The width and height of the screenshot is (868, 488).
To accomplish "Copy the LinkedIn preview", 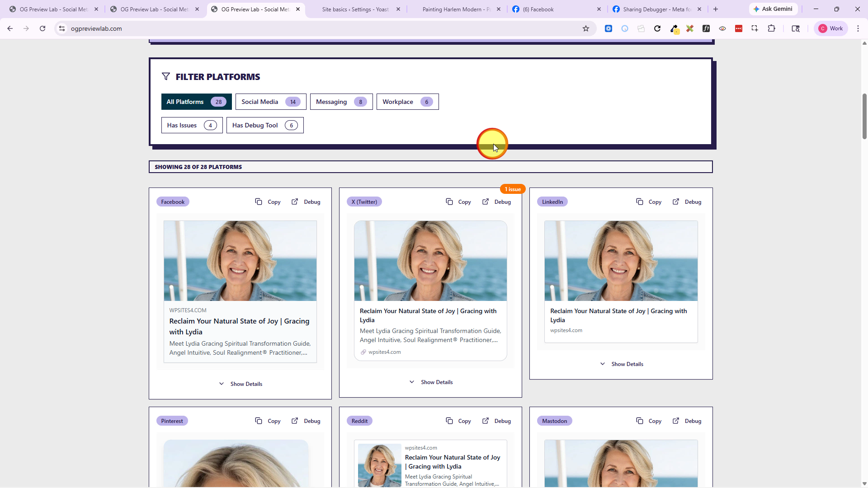I will point(649,202).
